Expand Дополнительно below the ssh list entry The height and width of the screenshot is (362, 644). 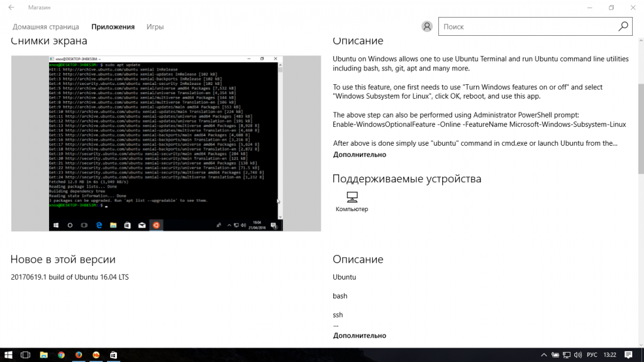pos(359,336)
